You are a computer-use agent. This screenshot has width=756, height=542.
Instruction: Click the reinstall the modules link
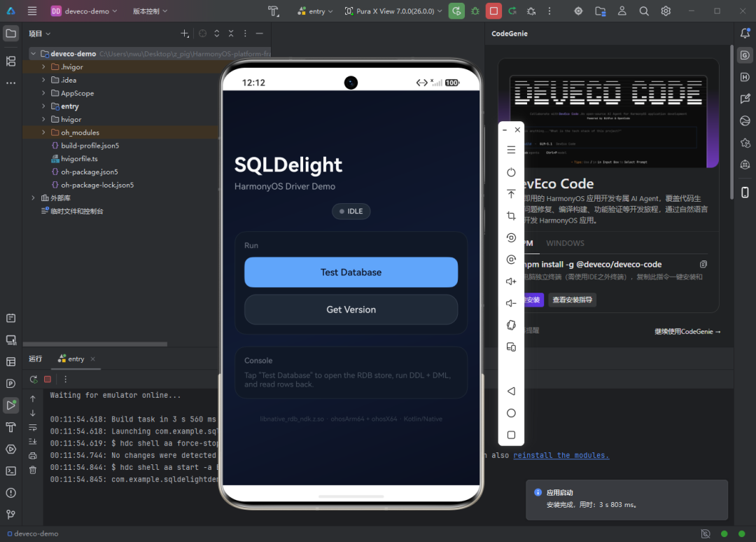[561, 455]
